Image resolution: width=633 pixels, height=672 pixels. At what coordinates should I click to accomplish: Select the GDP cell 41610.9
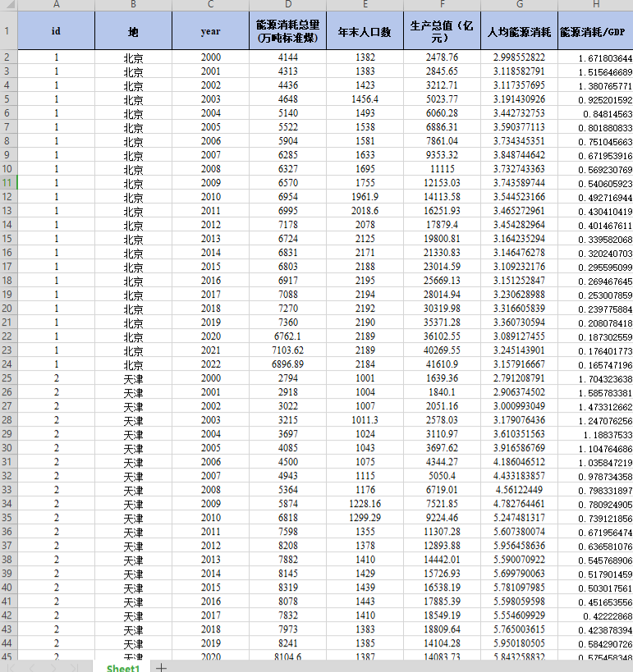(443, 364)
